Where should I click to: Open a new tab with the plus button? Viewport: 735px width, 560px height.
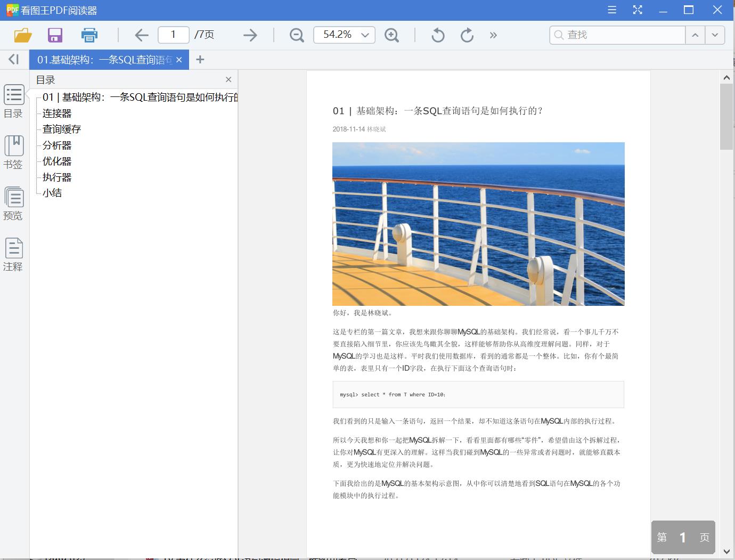click(200, 59)
